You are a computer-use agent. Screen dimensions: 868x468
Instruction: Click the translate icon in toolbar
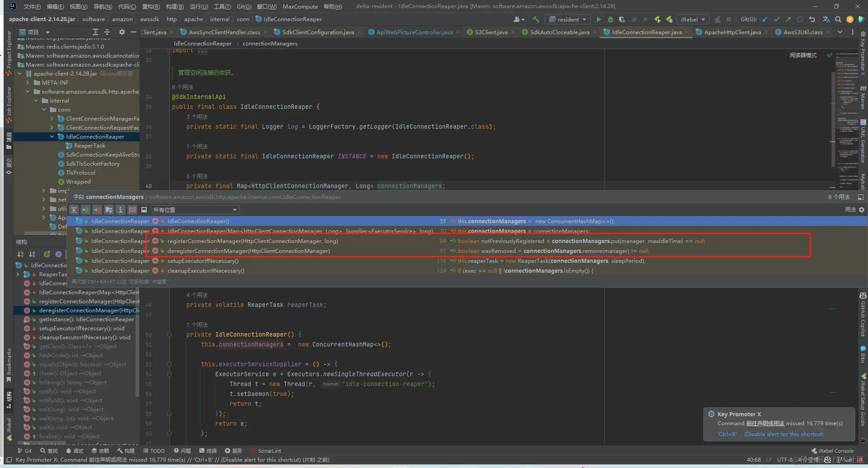(x=826, y=19)
